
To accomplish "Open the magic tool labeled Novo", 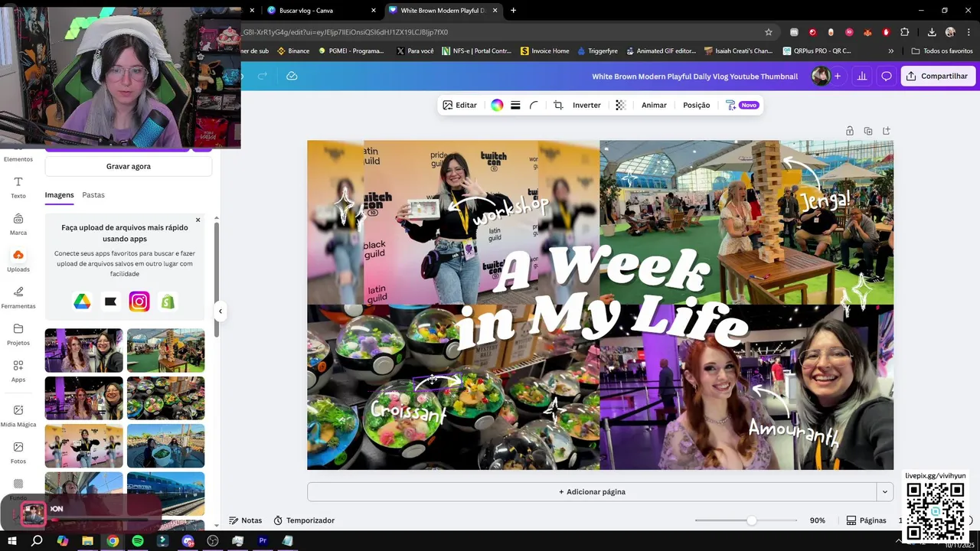I will coord(742,105).
